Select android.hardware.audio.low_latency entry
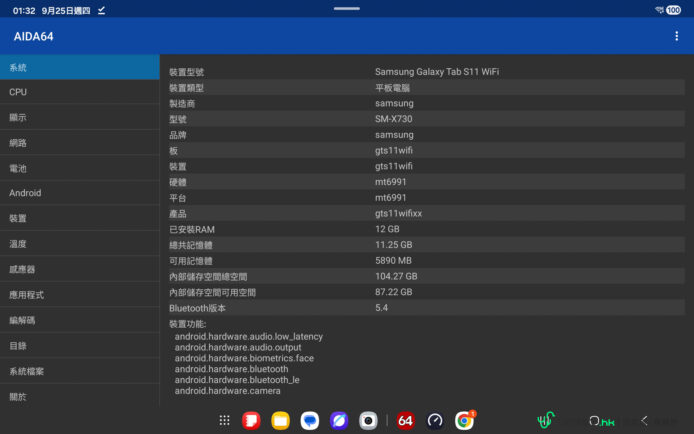The image size is (694, 434). (248, 337)
